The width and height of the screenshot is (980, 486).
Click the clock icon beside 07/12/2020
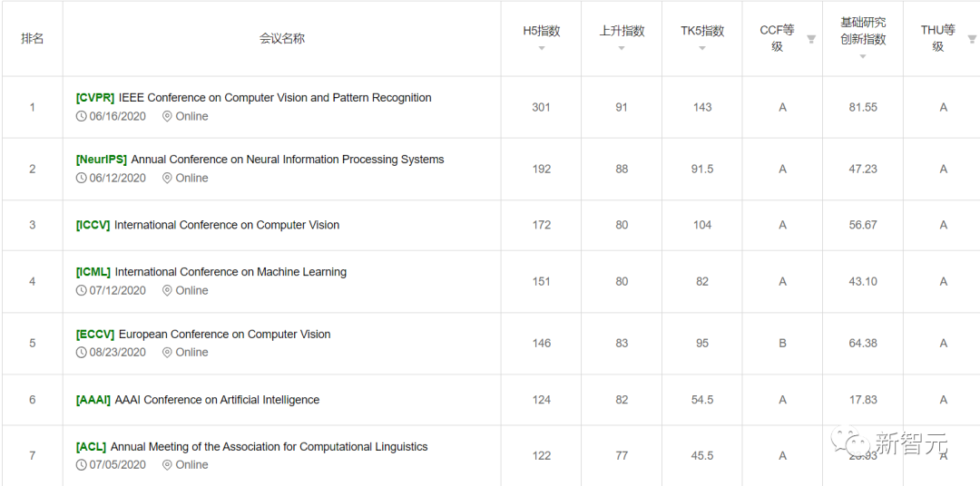point(82,290)
